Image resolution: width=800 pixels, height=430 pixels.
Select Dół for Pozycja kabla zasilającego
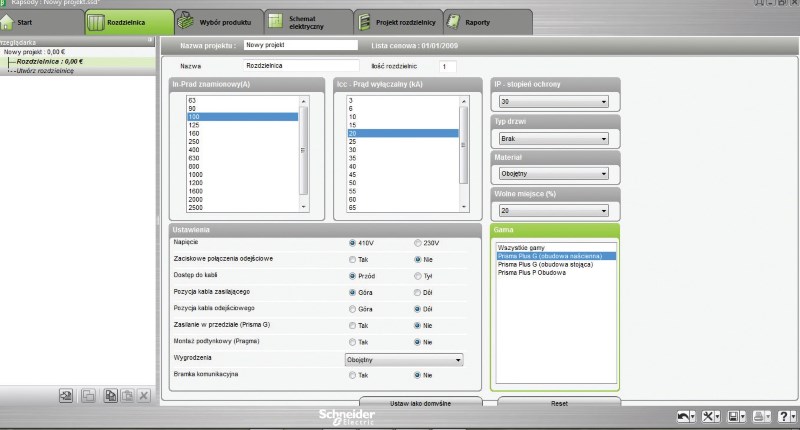pyautogui.click(x=417, y=292)
